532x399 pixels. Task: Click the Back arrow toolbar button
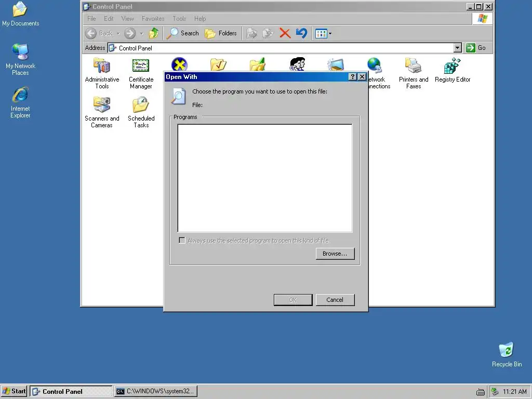99,33
